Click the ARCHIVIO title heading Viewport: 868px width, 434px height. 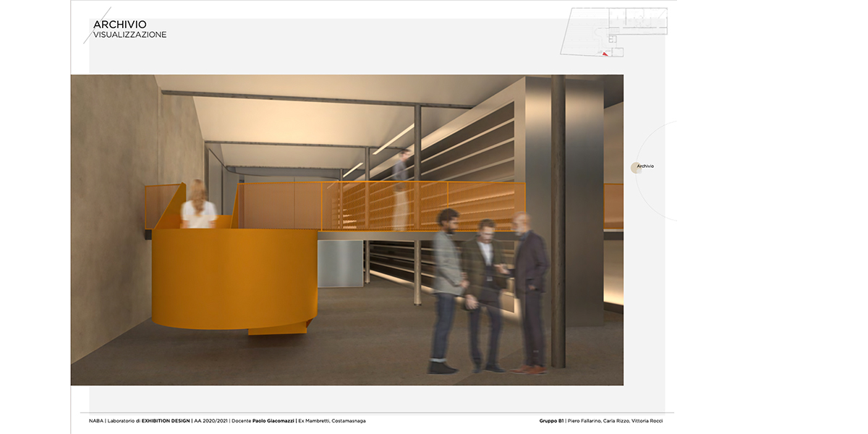pyautogui.click(x=120, y=25)
